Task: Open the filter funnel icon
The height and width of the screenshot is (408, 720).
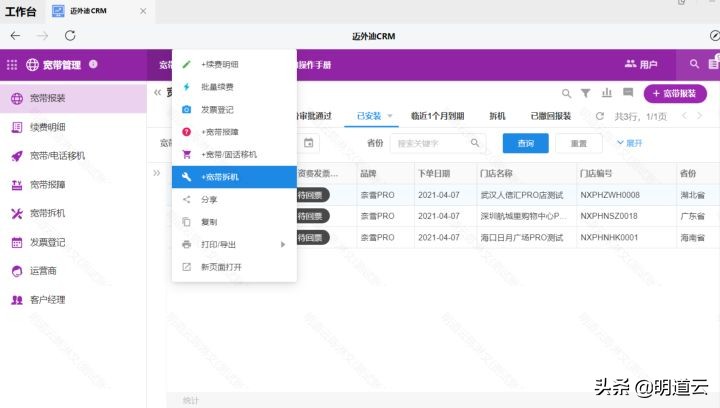Action: 585,93
